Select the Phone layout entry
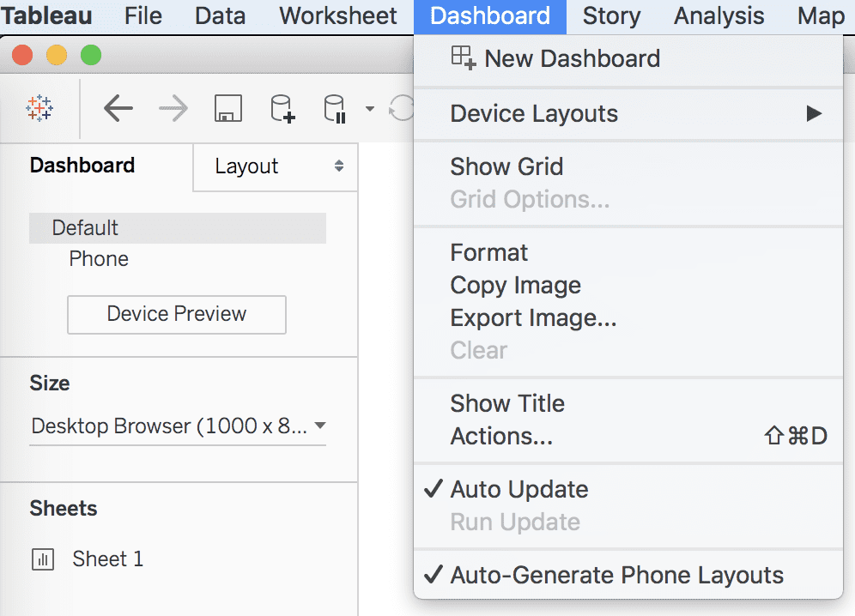Image resolution: width=855 pixels, height=616 pixels. [99, 259]
